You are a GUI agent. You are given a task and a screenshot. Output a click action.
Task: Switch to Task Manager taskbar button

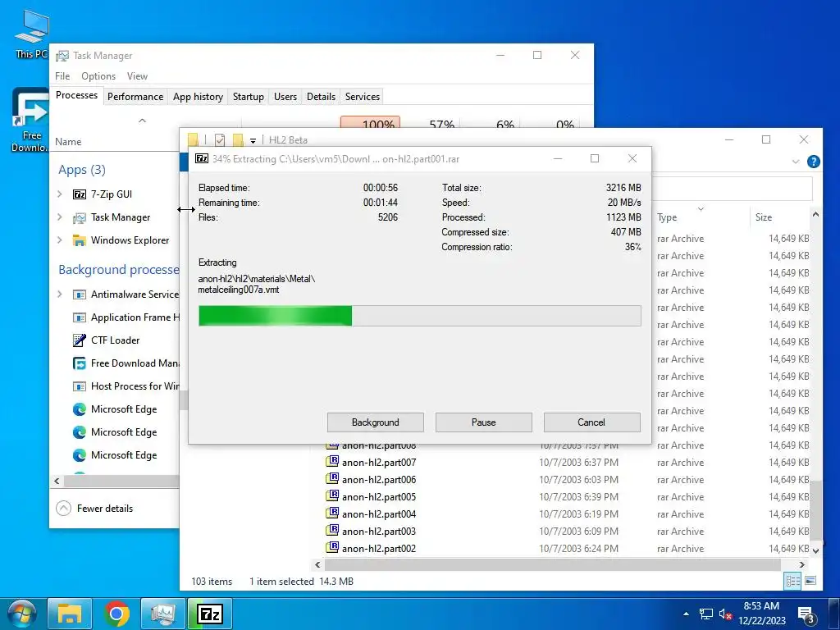pyautogui.click(x=163, y=614)
